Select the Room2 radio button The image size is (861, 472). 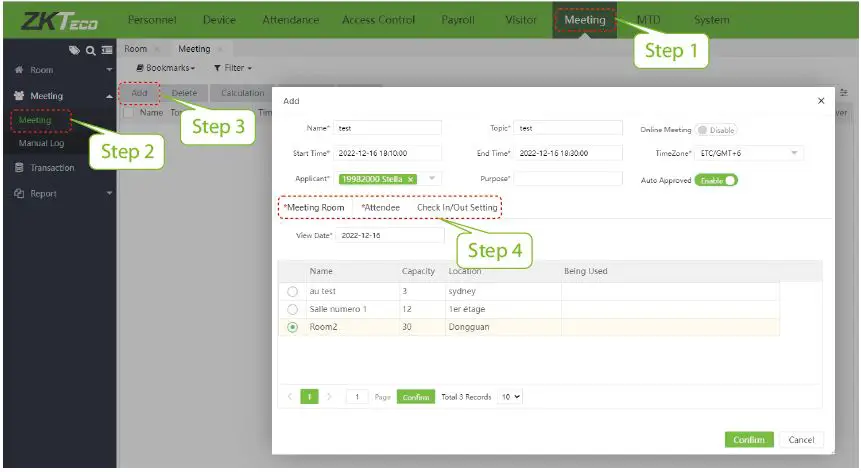click(293, 327)
